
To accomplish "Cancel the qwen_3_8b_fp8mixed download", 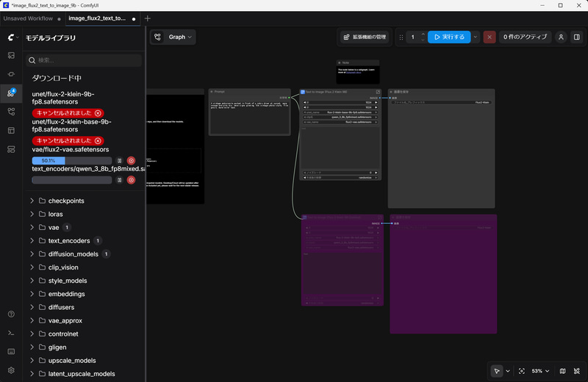I will [x=131, y=180].
